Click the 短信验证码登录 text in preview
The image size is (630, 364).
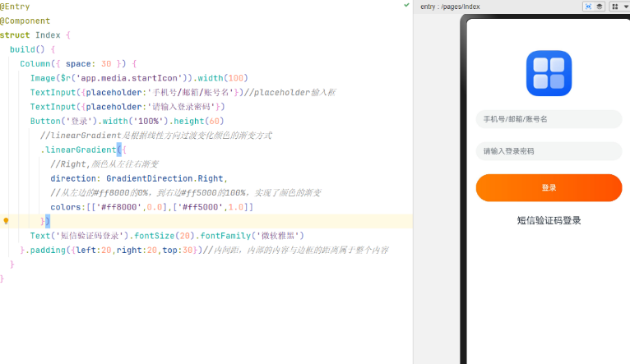(x=549, y=220)
